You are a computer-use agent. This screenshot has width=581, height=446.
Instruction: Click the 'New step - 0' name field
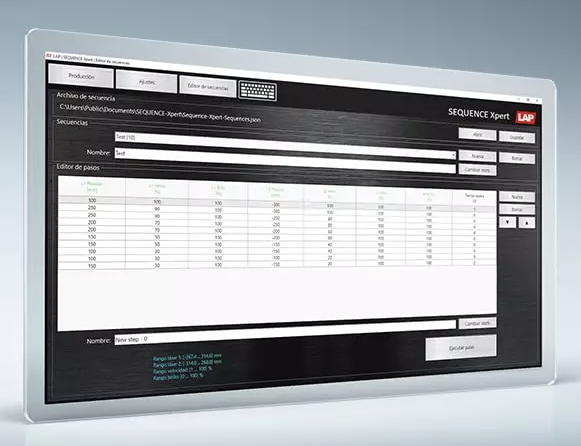pos(285,333)
